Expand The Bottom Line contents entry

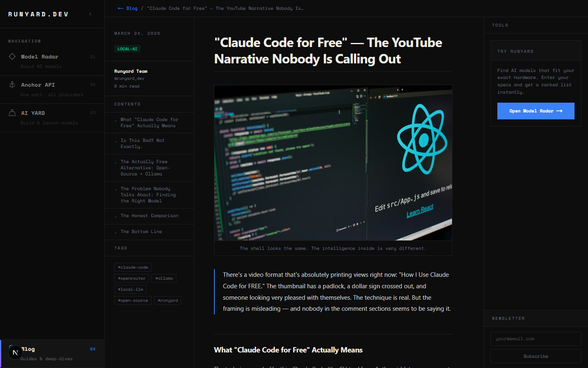[141, 232]
